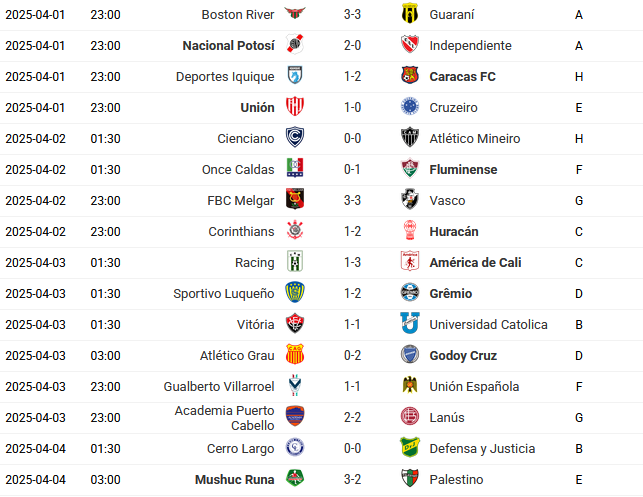
Task: Select the Fluminense crest icon
Action: 409,170
